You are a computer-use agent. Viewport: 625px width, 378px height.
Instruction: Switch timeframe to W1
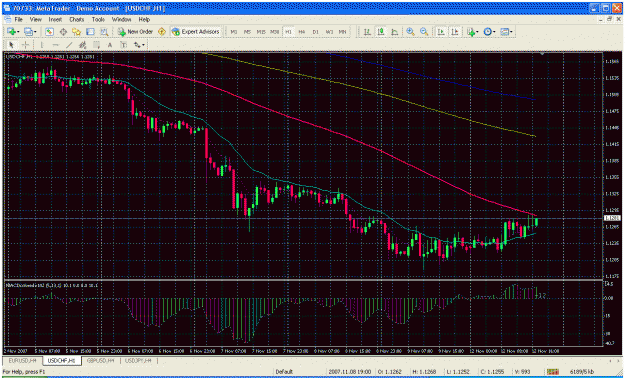(329, 32)
